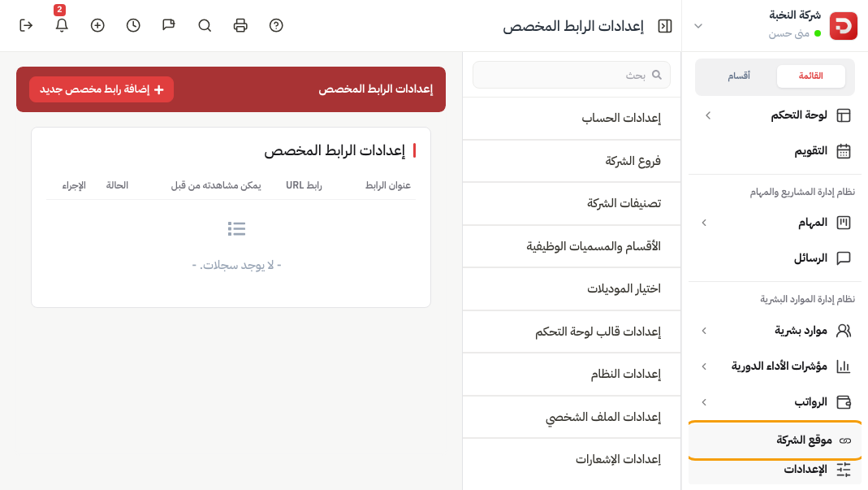Expand the مؤشرات الأداء الدورية chevron

pyautogui.click(x=704, y=366)
